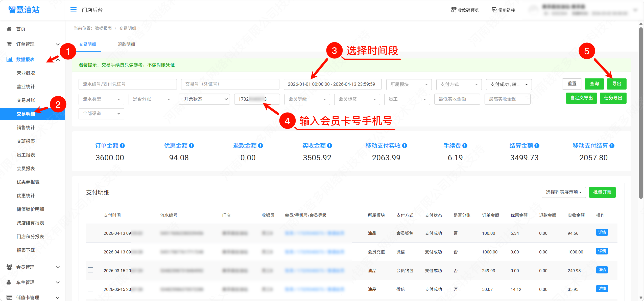This screenshot has width=644, height=301.
Task: Switch to the 退款明细 tab
Action: 127,44
